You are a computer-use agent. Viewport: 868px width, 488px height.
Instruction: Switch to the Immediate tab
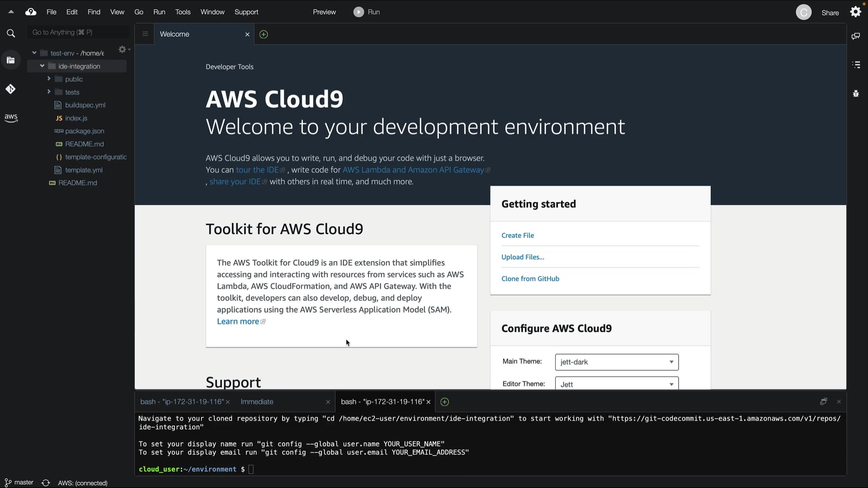pos(257,402)
